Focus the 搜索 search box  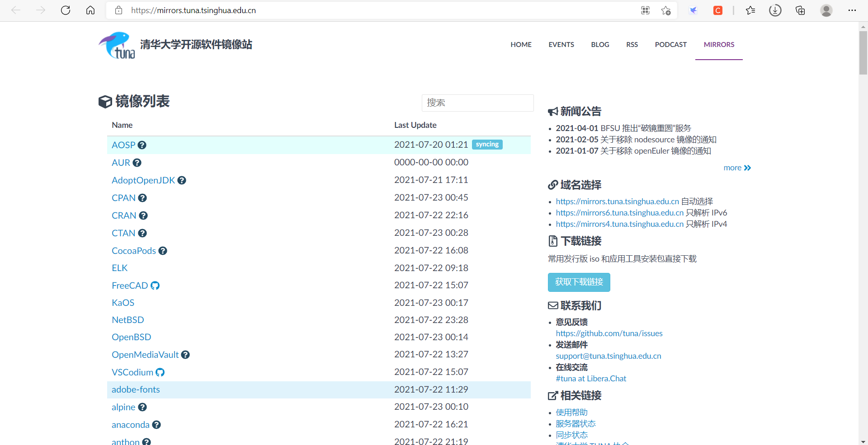click(477, 103)
